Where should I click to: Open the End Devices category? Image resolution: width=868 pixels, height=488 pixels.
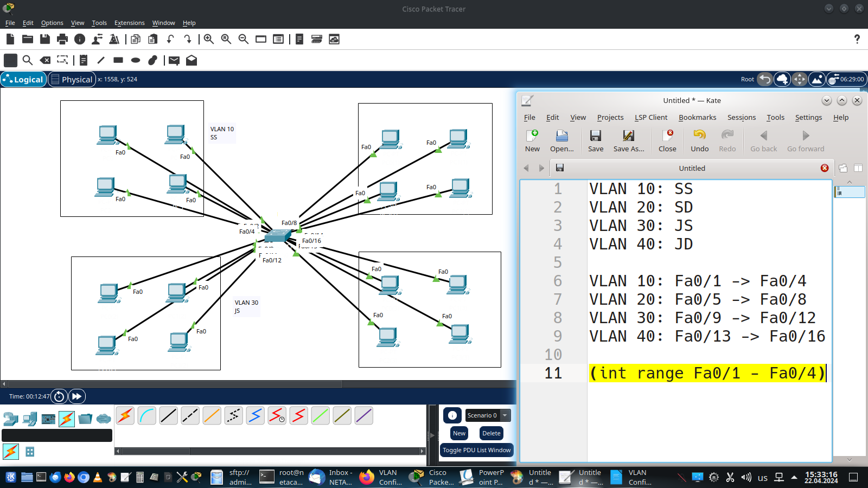click(x=30, y=419)
